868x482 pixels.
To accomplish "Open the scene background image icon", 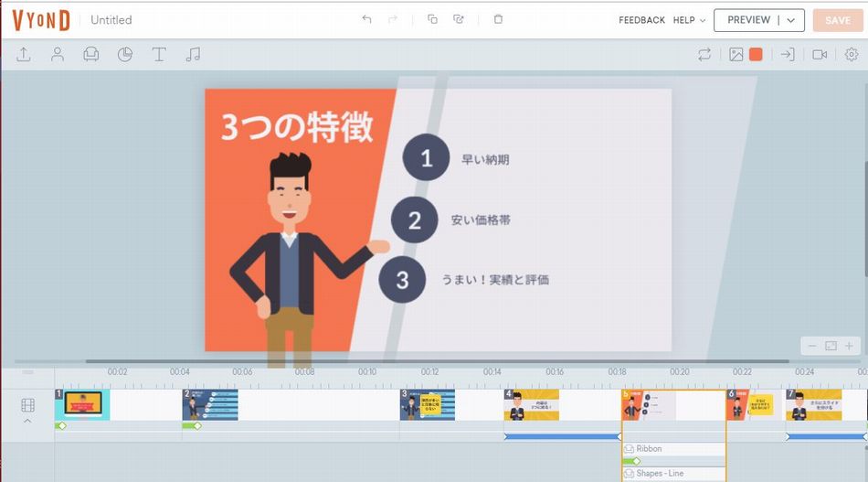I will (x=736, y=54).
